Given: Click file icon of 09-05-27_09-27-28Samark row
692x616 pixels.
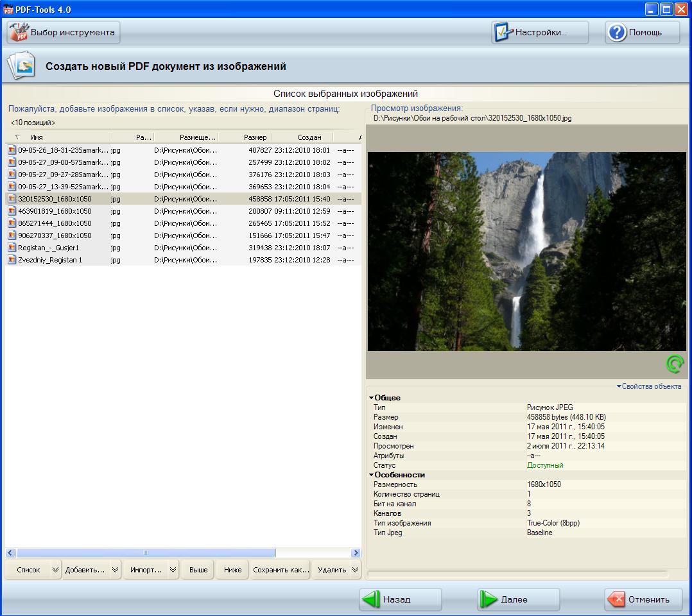Looking at the screenshot, I should [x=12, y=175].
